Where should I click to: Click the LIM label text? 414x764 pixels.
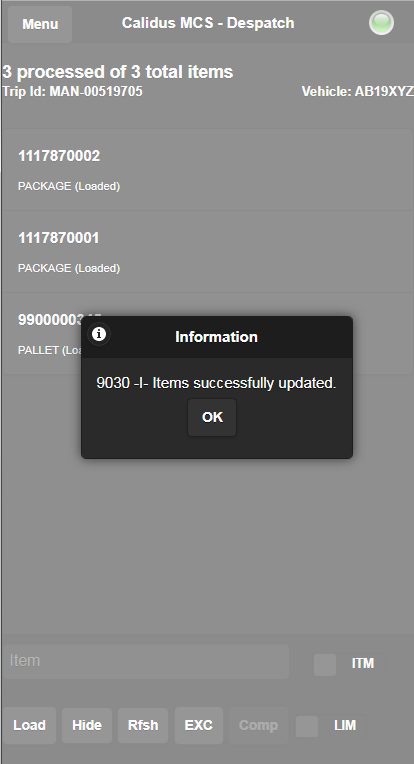(x=345, y=726)
